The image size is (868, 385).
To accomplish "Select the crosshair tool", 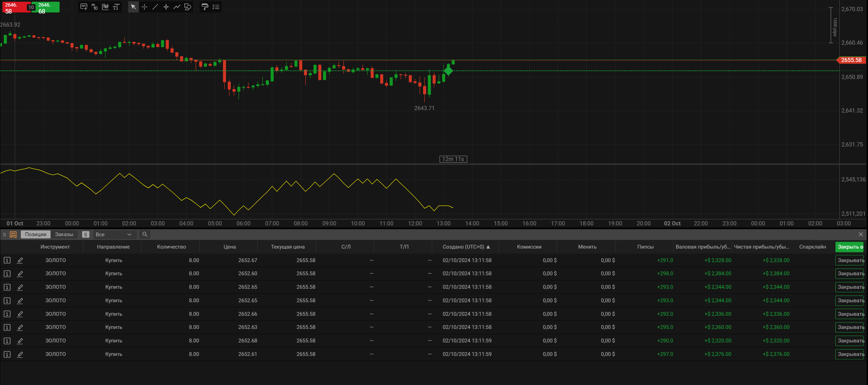I will tap(144, 7).
